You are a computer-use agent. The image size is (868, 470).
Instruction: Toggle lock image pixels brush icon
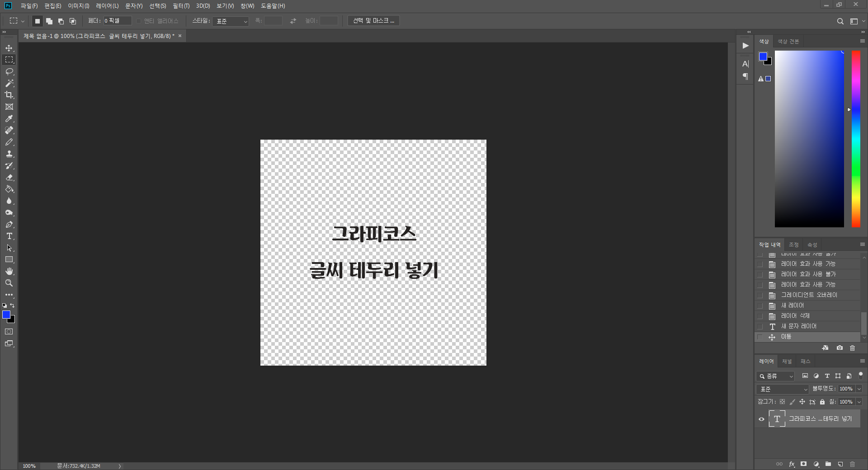pos(792,402)
